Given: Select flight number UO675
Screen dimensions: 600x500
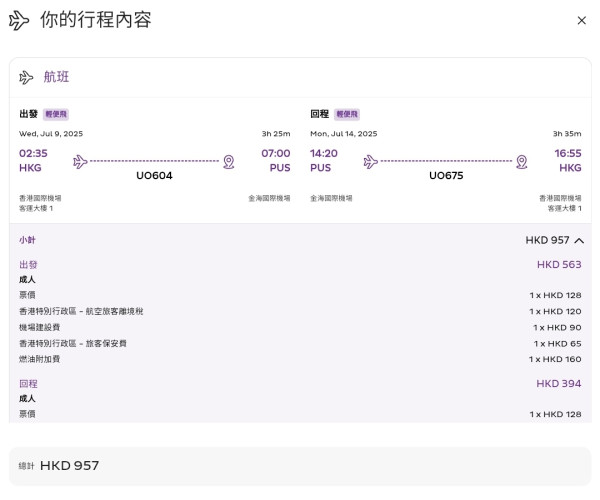Looking at the screenshot, I should pos(446,176).
